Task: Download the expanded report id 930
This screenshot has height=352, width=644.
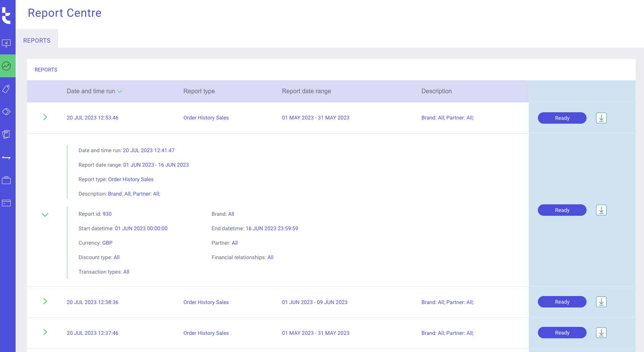Action: coord(601,210)
